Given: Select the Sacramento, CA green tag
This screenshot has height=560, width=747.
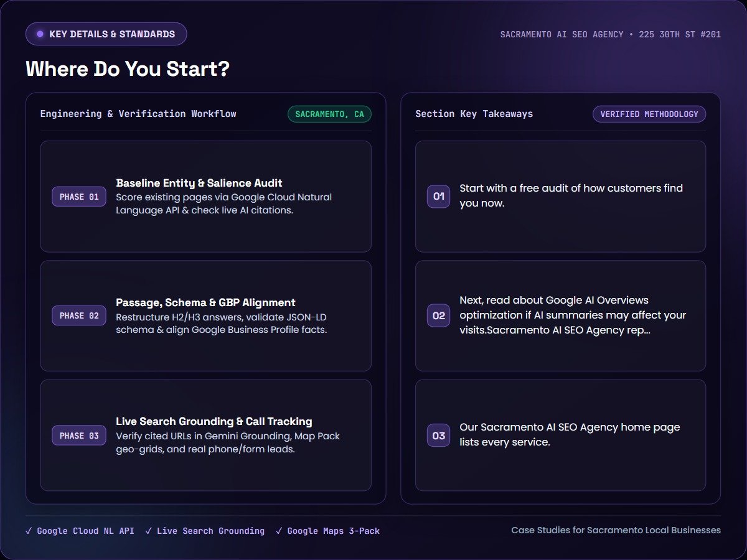Looking at the screenshot, I should click(x=329, y=114).
